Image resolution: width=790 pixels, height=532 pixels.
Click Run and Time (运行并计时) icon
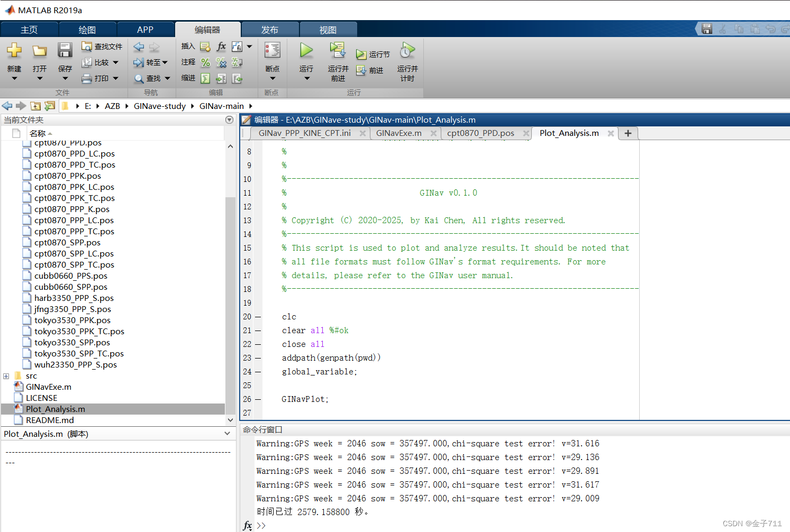407,51
